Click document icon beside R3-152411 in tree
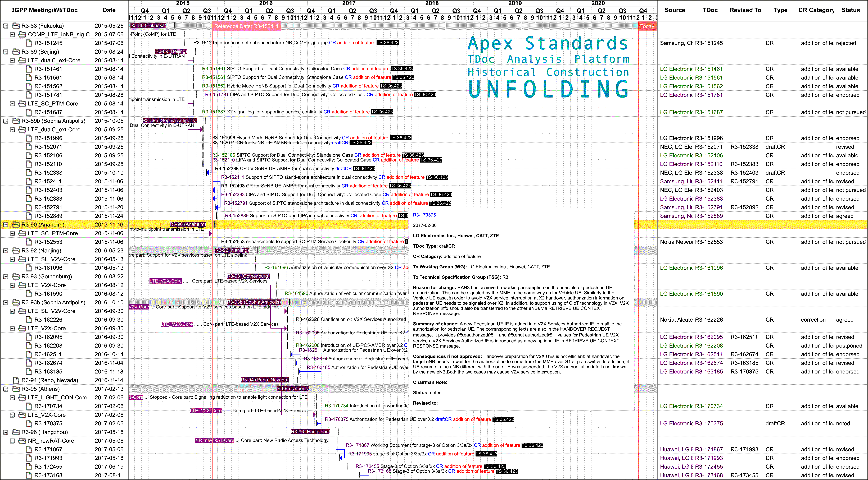 click(x=29, y=181)
